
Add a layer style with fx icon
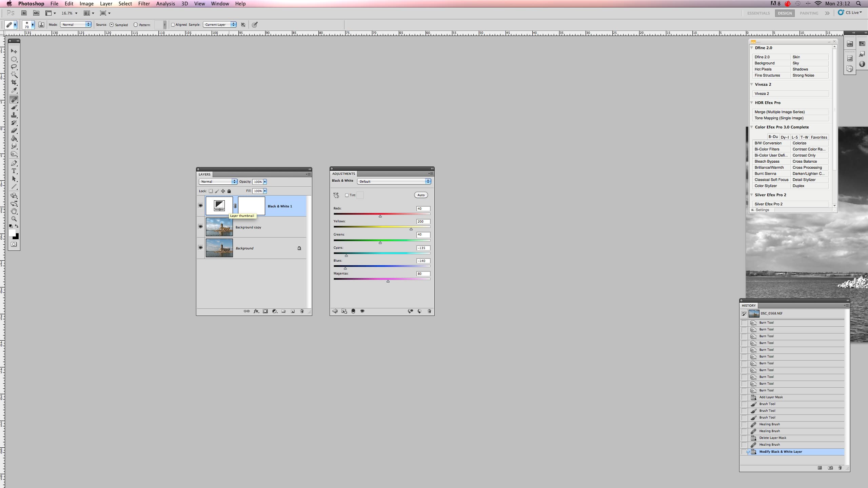256,311
